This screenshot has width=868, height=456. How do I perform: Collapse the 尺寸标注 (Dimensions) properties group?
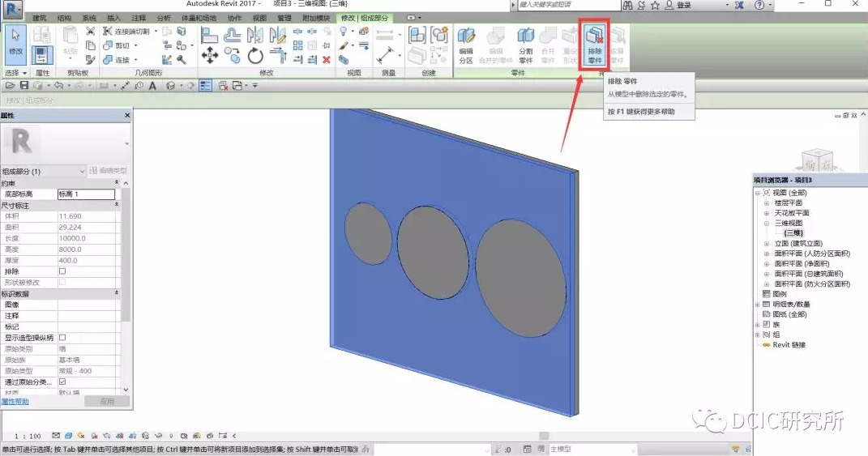coord(116,205)
